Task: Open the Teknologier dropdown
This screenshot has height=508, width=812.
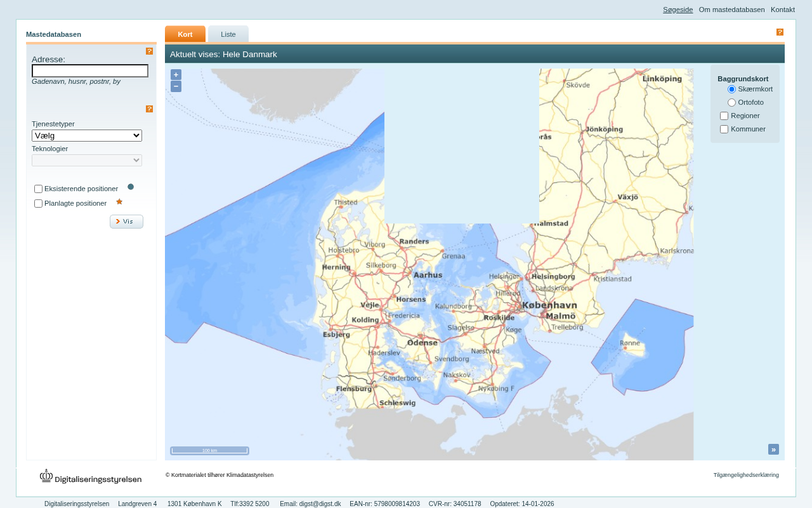Action: click(87, 161)
